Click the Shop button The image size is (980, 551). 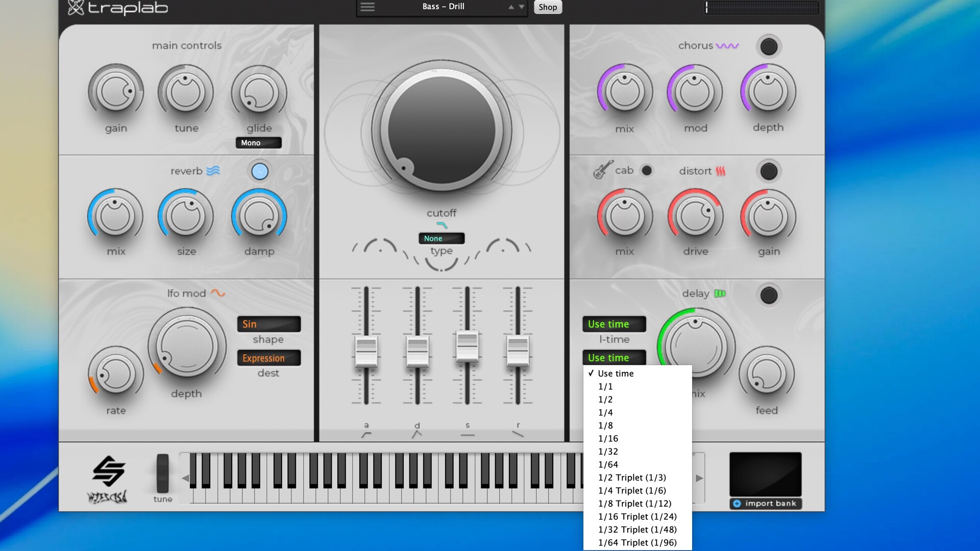coord(548,7)
